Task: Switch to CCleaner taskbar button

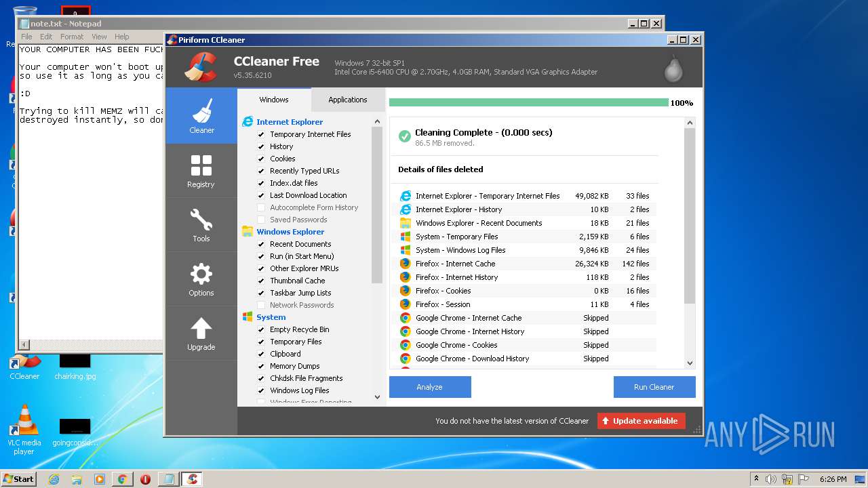Action: (192, 479)
